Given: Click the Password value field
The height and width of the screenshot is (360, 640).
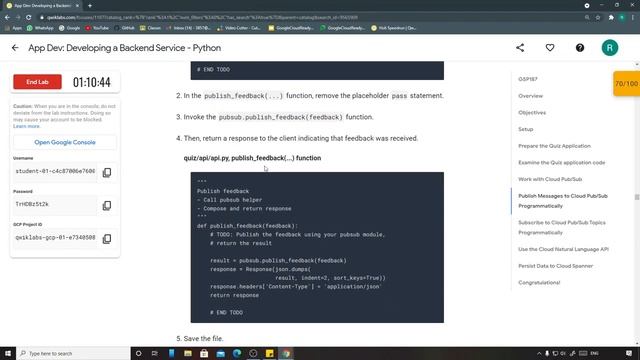Looking at the screenshot, I should 55,204.
